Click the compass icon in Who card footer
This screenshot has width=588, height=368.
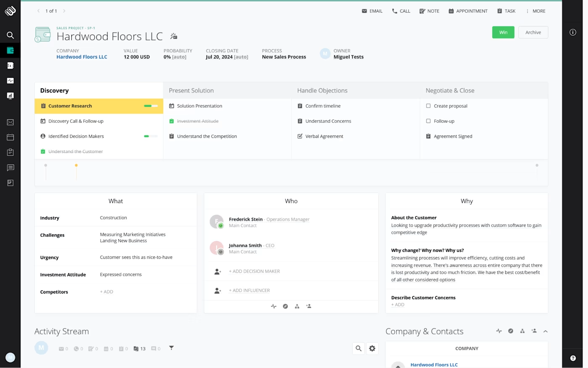click(286, 306)
